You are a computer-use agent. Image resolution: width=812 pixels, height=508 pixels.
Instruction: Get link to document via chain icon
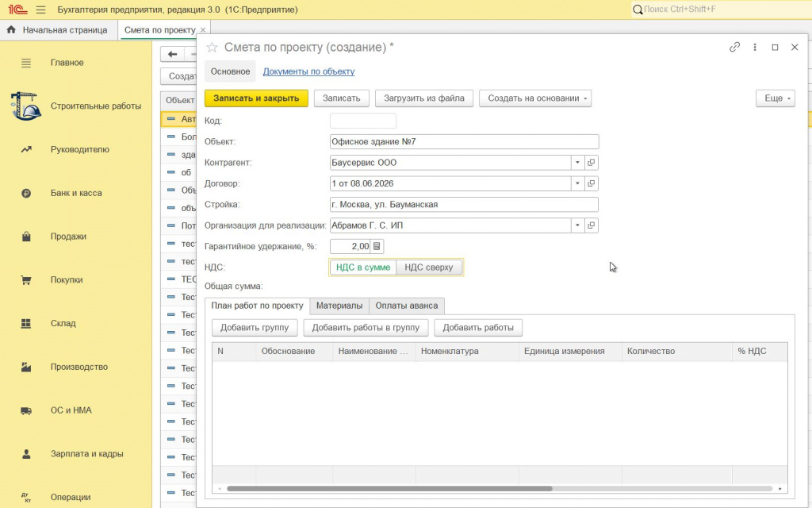[734, 47]
